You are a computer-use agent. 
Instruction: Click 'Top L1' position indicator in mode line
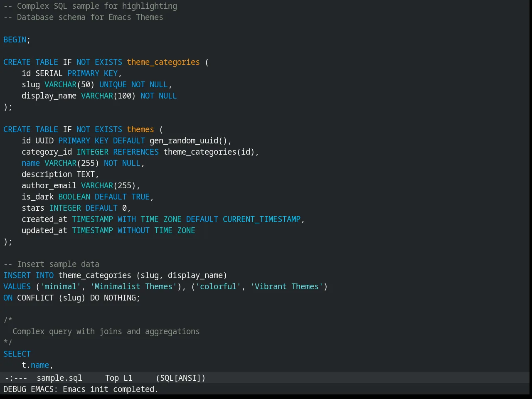click(119, 378)
